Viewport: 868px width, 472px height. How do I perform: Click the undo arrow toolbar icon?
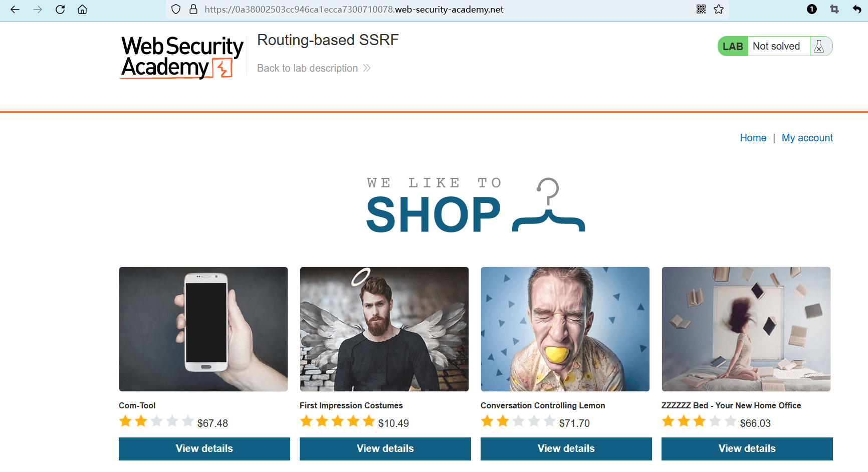click(857, 10)
